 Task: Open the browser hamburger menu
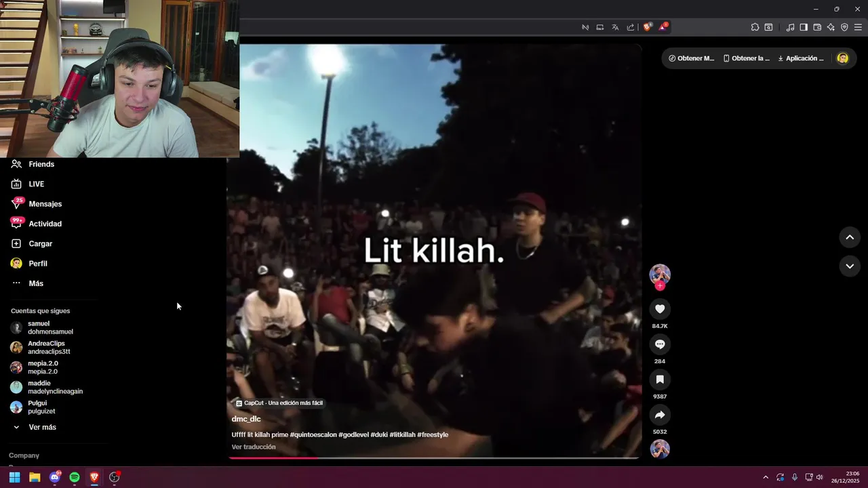point(858,27)
